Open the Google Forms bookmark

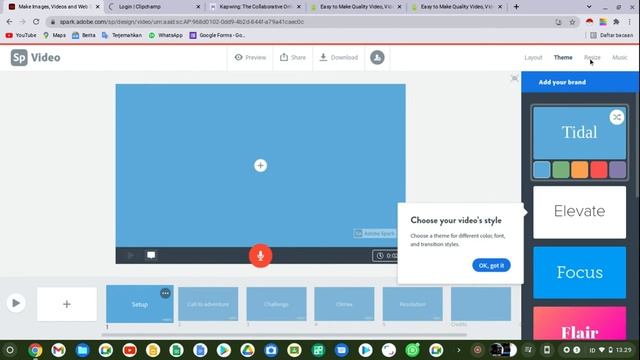point(217,36)
